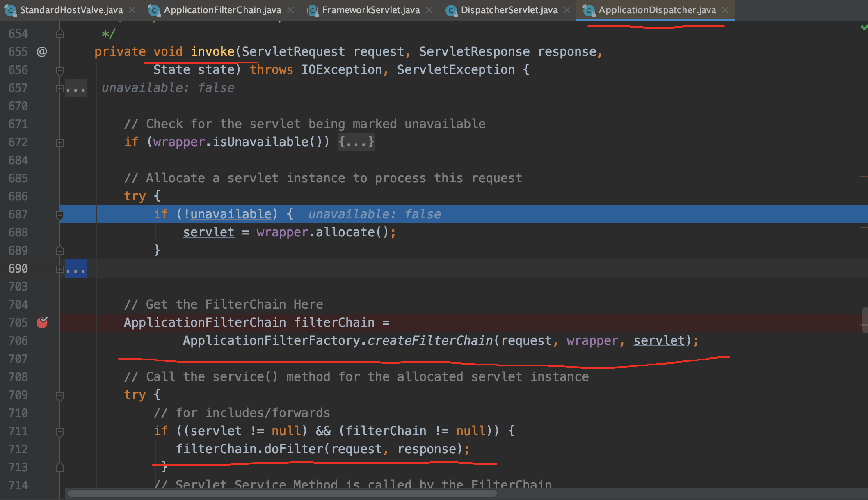Click the breakpoint icon on line 705

pyautogui.click(x=42, y=323)
